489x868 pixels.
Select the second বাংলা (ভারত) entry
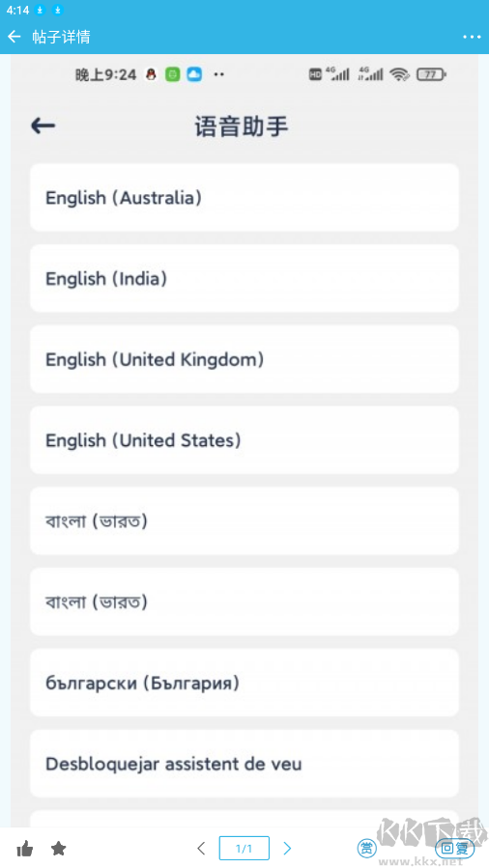pos(244,602)
